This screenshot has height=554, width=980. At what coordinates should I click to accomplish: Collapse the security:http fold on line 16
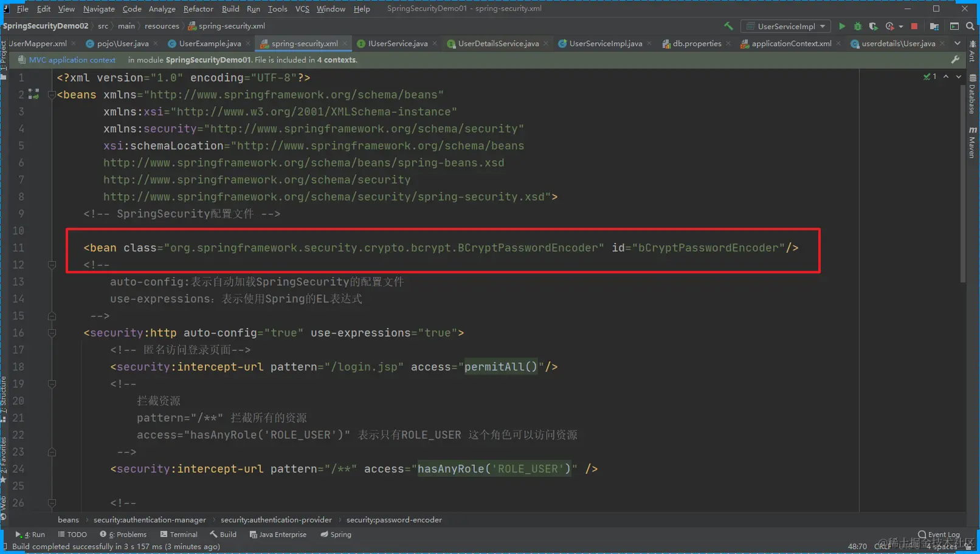click(52, 333)
